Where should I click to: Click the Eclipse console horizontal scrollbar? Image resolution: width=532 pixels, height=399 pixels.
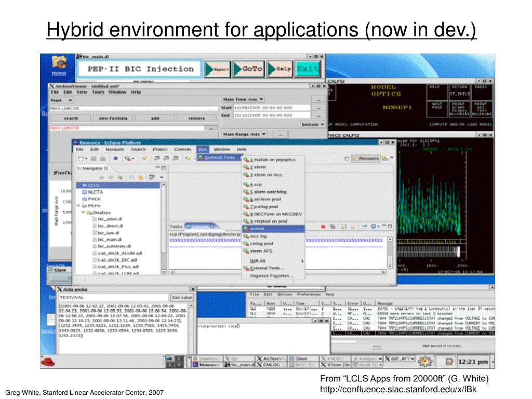[x=278, y=272]
